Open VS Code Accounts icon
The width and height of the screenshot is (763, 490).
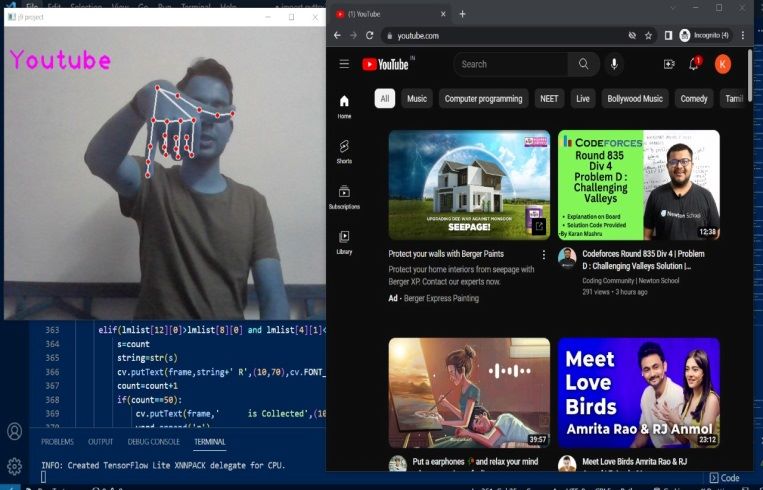14,431
